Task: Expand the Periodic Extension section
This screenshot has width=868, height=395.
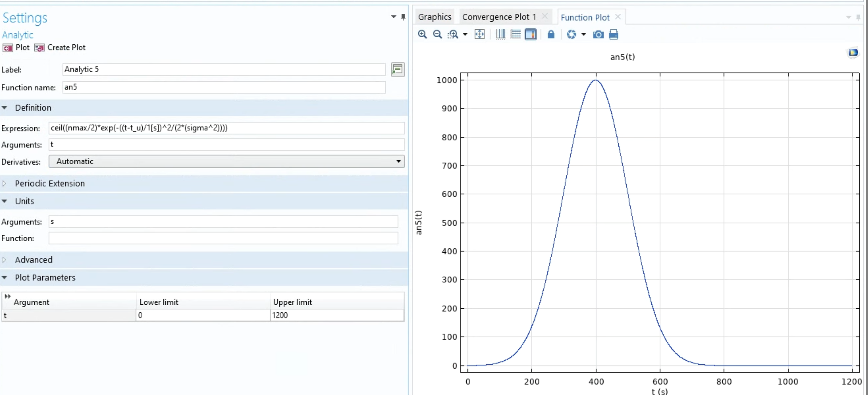Action: (x=49, y=183)
